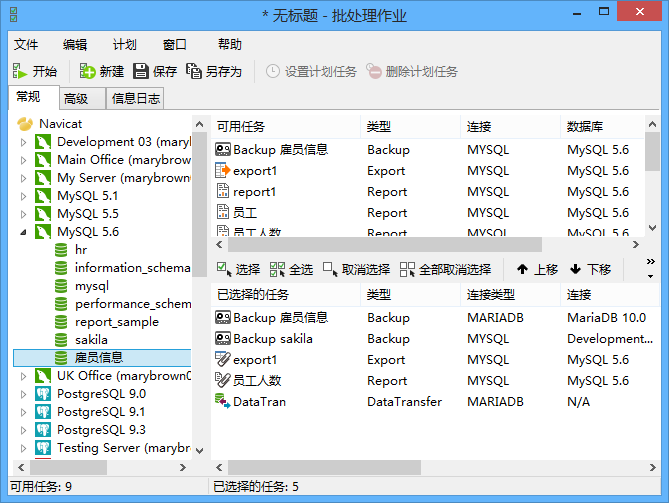Expand the MySQL 5.1 connection node
The height and width of the screenshot is (503, 669).
pyautogui.click(x=24, y=196)
